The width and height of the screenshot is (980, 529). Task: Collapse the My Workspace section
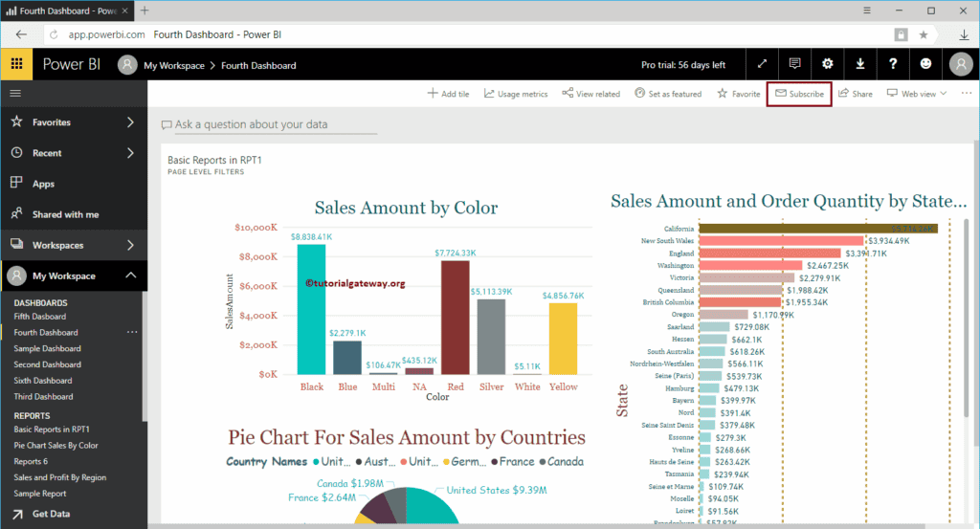[x=130, y=276]
